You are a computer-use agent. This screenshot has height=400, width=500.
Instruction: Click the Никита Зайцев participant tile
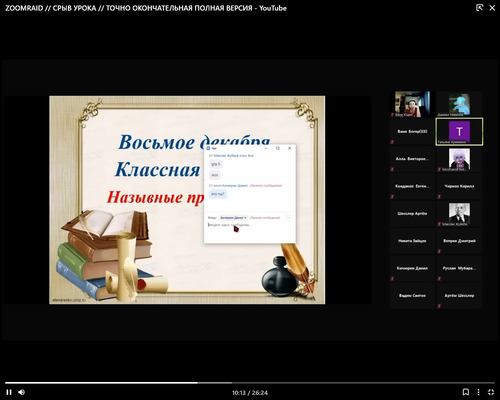coord(412,241)
